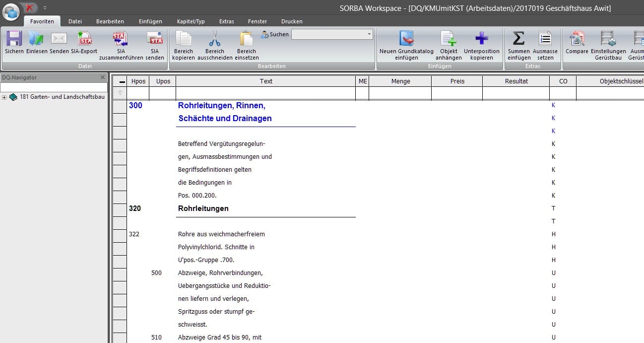Click the Senden envelope icon
Viewport: 644px width, 343px height.
(59, 39)
